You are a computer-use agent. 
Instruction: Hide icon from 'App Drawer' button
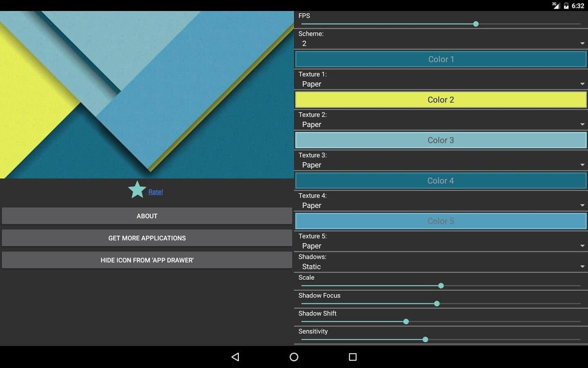pos(147,260)
